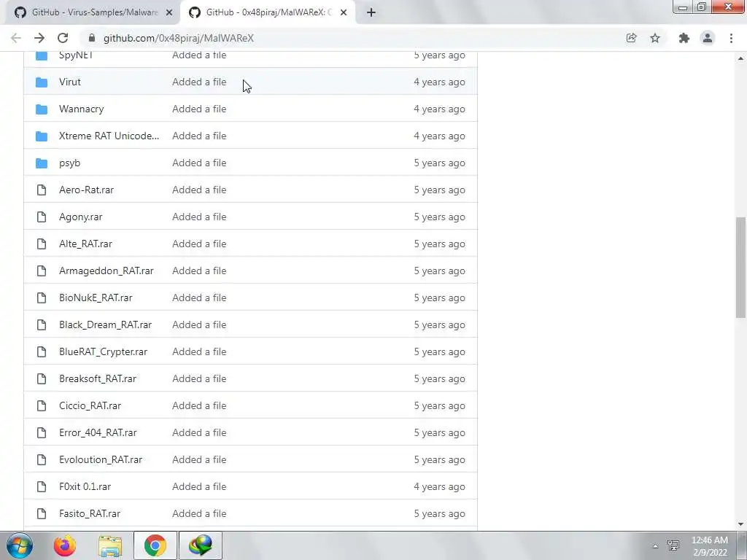Open the BioNukE_RAT.rar file link
Screen dimensions: 747x560
(x=96, y=298)
